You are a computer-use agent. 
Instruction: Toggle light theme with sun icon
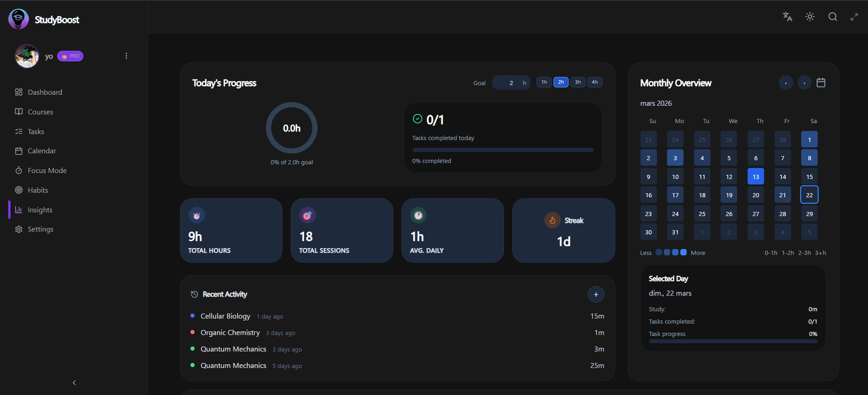click(810, 17)
